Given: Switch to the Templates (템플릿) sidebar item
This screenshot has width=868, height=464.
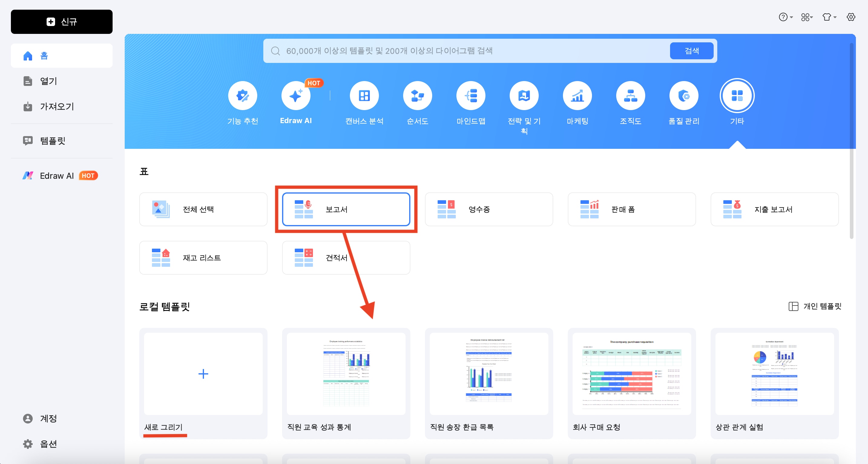Looking at the screenshot, I should 53,141.
